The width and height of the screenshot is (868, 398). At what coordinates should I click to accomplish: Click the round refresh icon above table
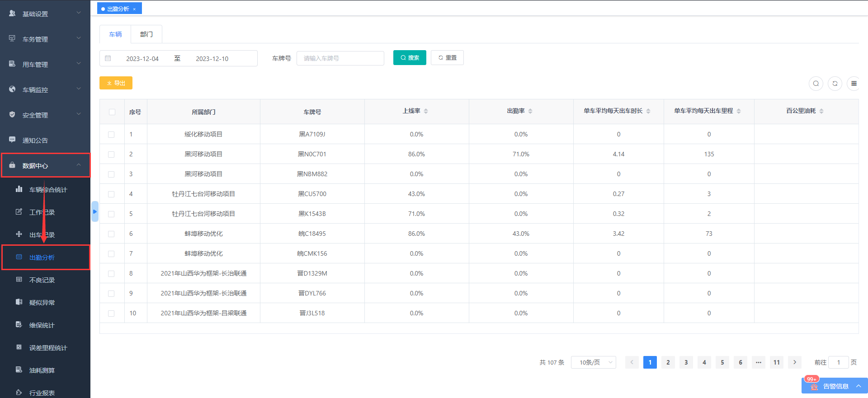[x=835, y=84]
